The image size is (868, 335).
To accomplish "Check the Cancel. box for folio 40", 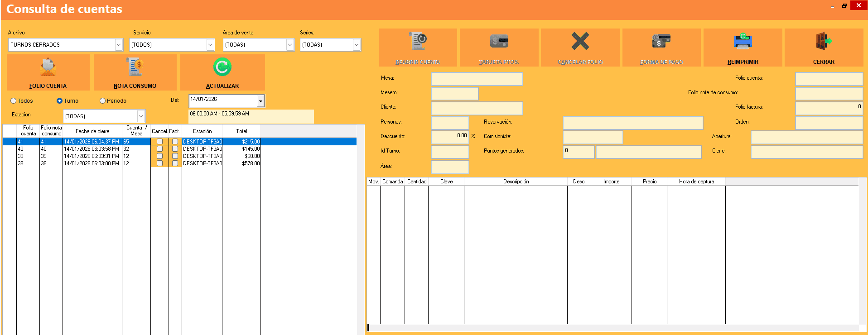I will [x=159, y=149].
